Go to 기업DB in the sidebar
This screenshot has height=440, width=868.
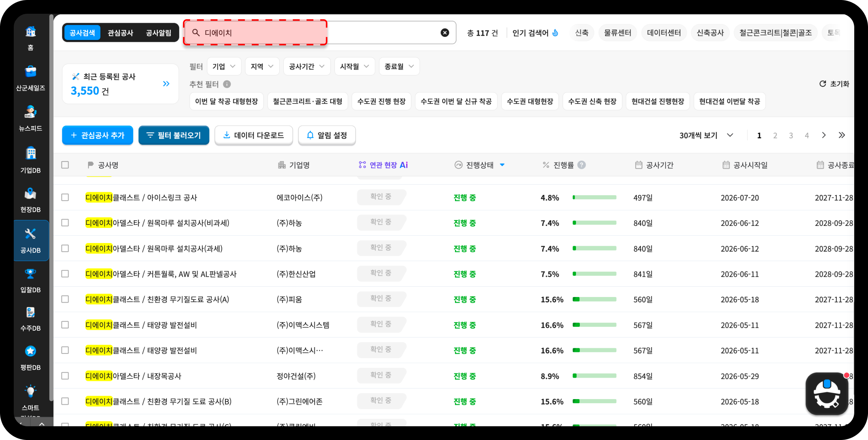[x=31, y=160]
